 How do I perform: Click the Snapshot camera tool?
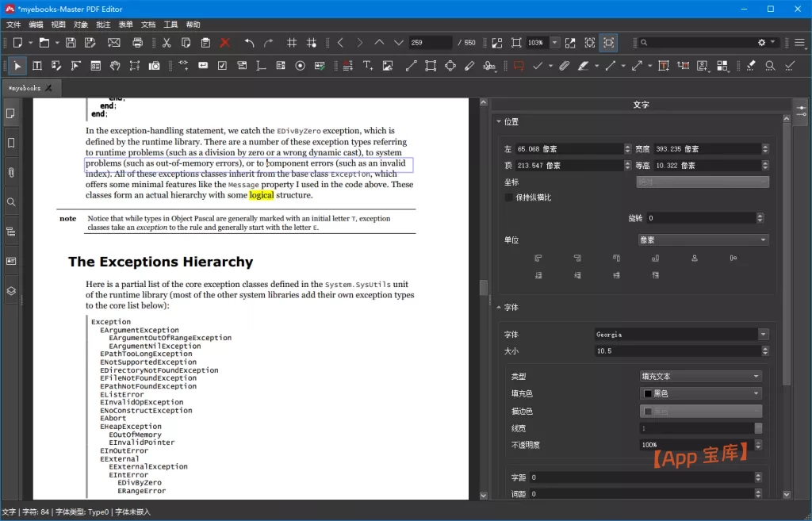coord(155,66)
